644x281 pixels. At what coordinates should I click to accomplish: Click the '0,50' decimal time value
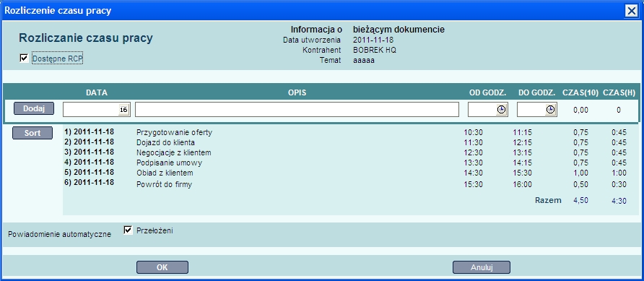(x=580, y=184)
